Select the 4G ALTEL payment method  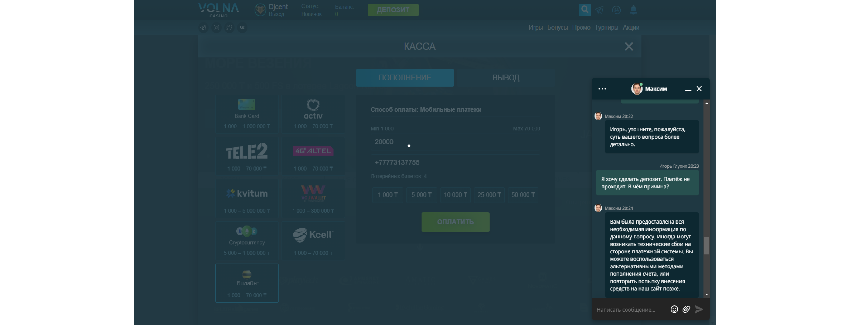[313, 156]
